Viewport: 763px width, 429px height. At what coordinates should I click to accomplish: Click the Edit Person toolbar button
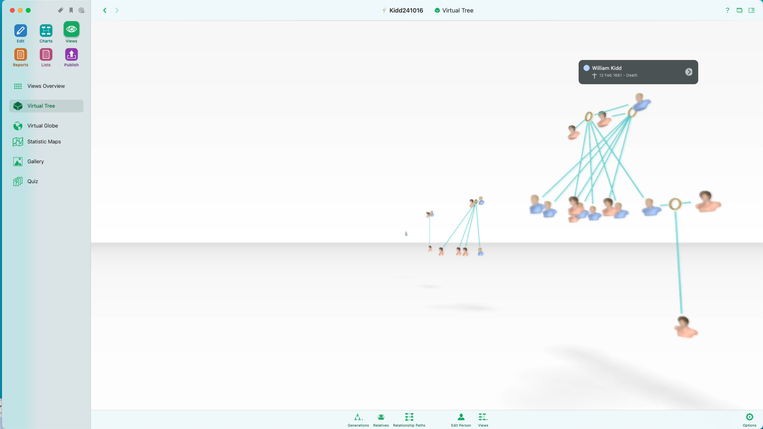[x=461, y=420]
